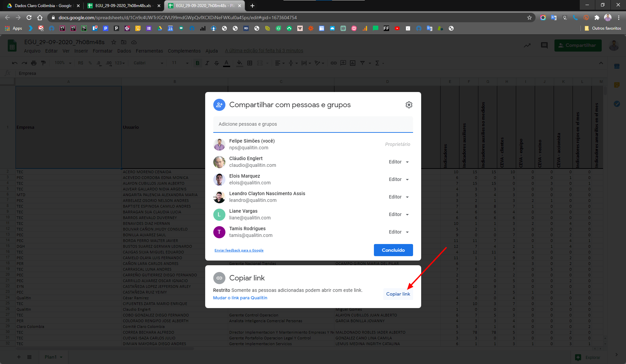
Task: Click Mudar o link para Qualitin
Action: [240, 298]
